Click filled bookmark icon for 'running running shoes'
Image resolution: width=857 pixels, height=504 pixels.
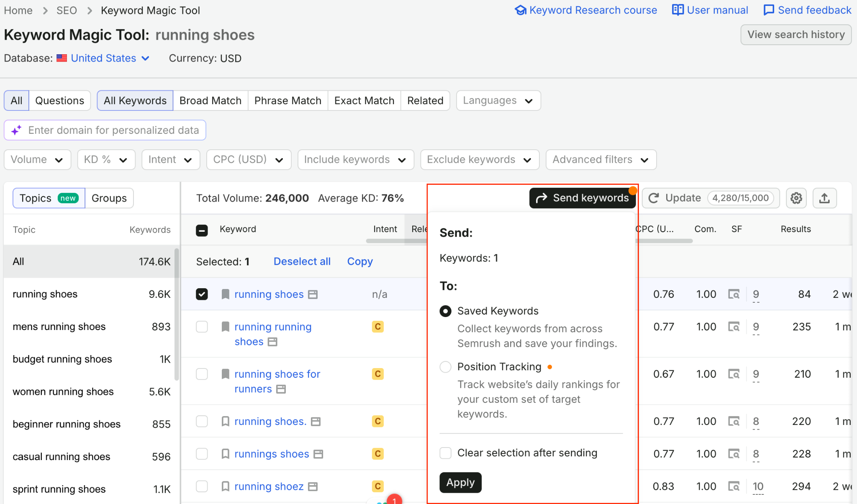pyautogui.click(x=225, y=327)
